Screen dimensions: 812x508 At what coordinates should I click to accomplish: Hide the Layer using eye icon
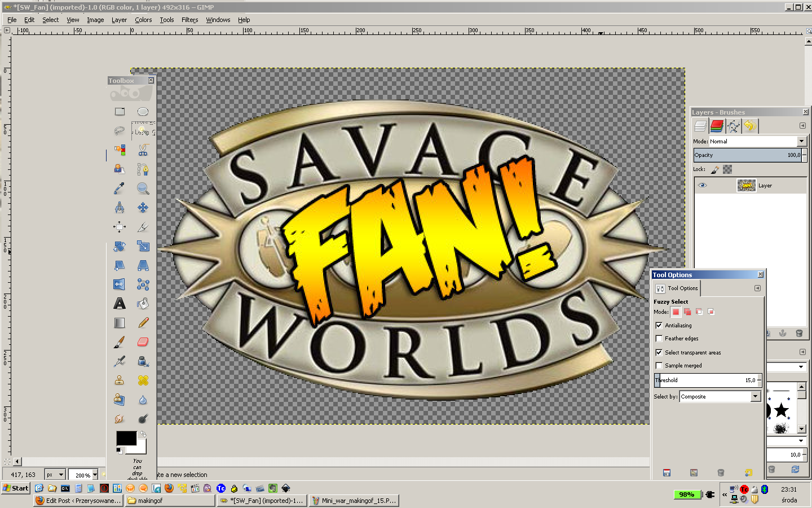tap(702, 185)
